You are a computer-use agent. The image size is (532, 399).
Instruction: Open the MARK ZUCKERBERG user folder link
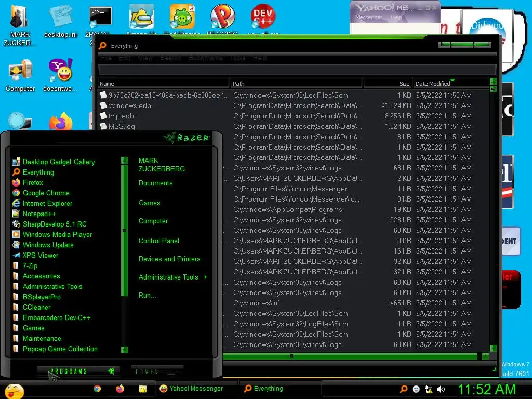[x=162, y=165]
